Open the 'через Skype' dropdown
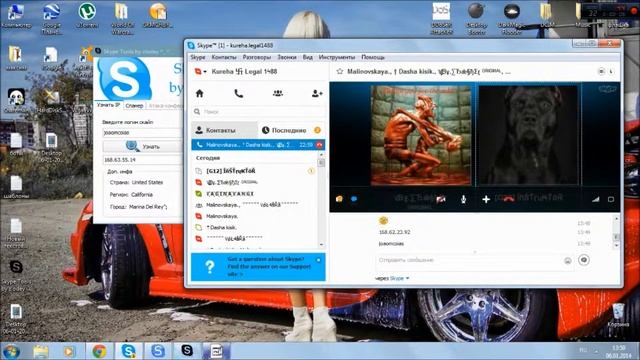The height and width of the screenshot is (360, 640). pyautogui.click(x=392, y=278)
